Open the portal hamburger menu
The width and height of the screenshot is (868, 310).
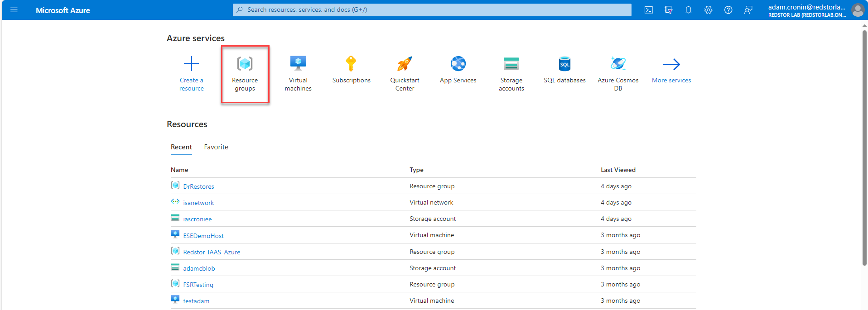coord(14,10)
